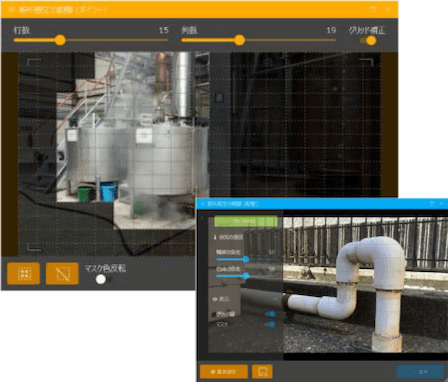Toggle the グリッド線 switch in side panel
The height and width of the screenshot is (382, 448).
click(x=270, y=314)
